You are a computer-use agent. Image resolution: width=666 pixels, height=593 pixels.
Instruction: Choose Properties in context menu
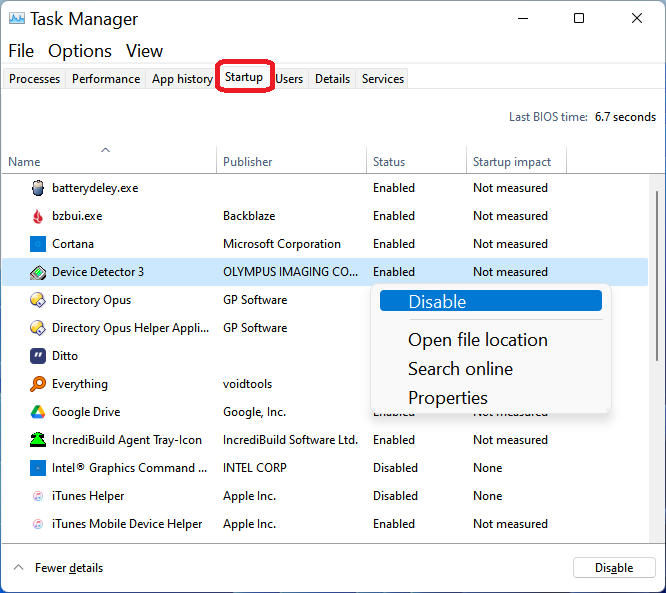[448, 398]
